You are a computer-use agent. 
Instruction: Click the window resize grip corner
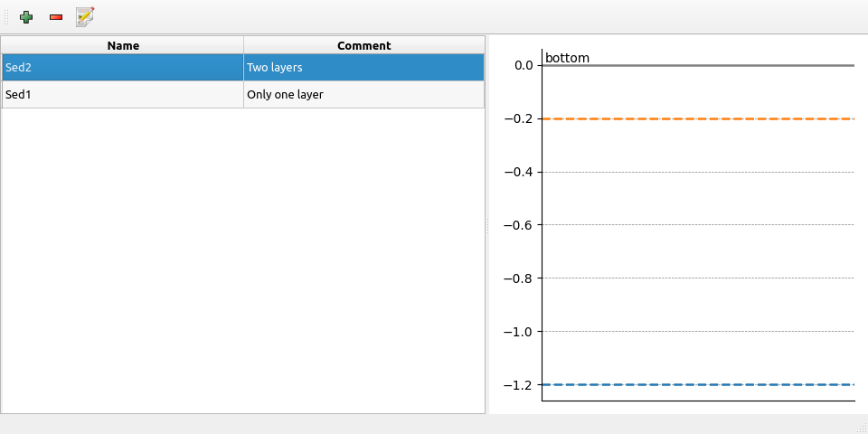(862, 427)
